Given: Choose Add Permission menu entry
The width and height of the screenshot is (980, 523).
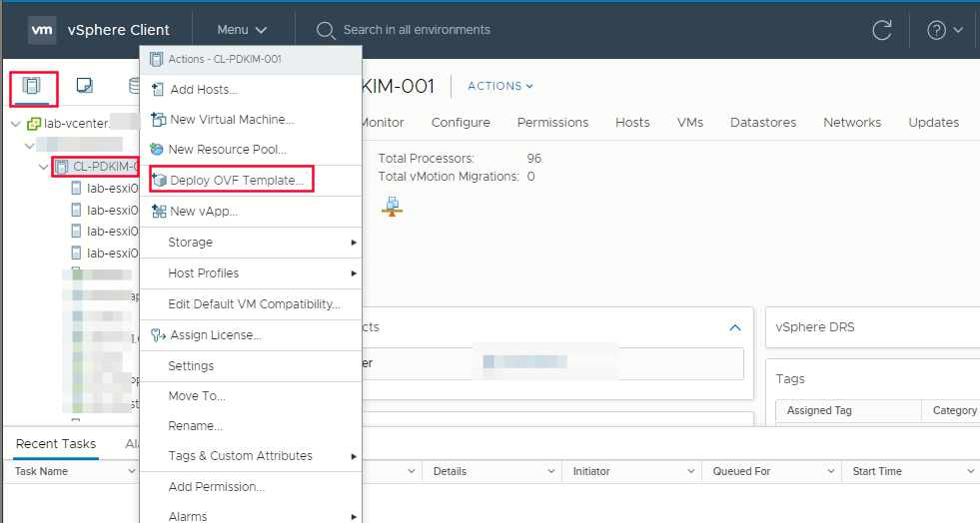Looking at the screenshot, I should click(251, 487).
